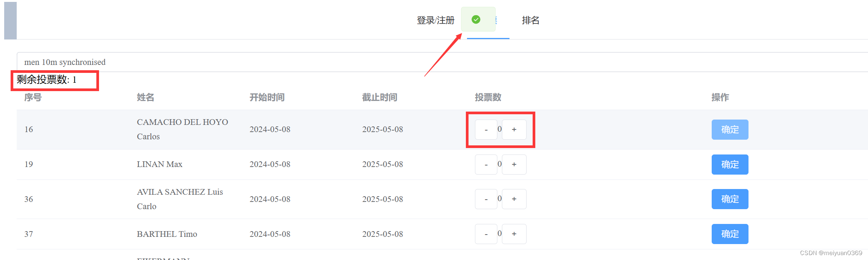Decrease votes for AVILA SANCHEZ Luis Carlo
The height and width of the screenshot is (260, 868).
coord(486,199)
